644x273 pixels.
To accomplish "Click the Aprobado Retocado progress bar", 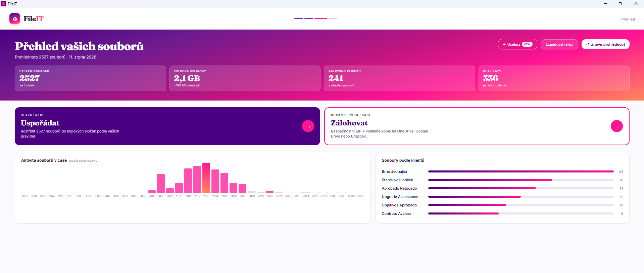I will [521, 188].
